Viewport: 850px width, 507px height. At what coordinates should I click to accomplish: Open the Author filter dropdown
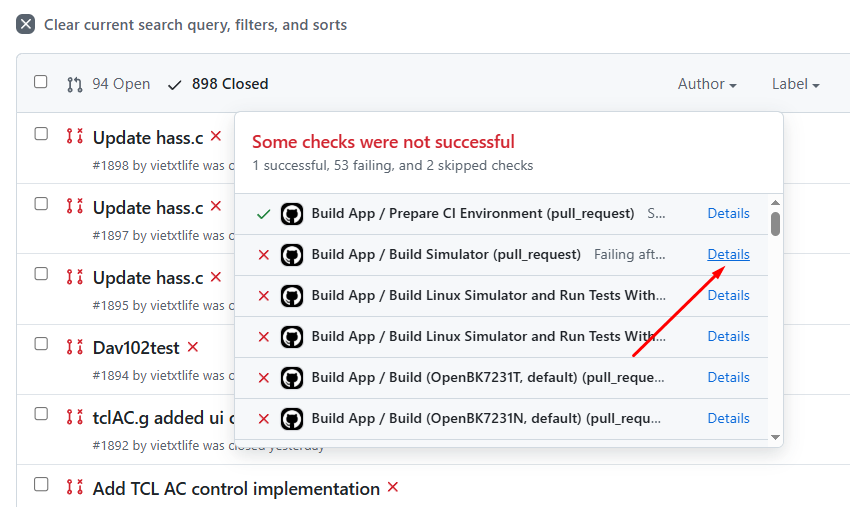(x=707, y=84)
